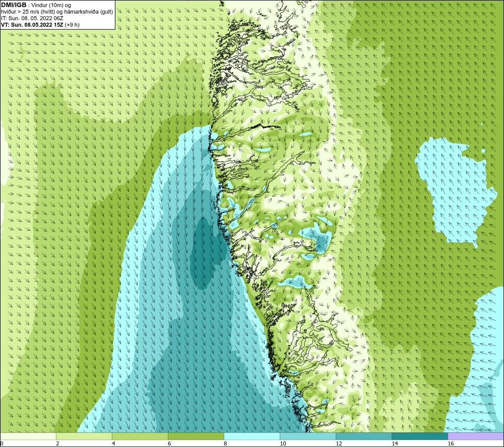504x447 pixels.
Task: Click the 0–2 m/s pale yellow legend swatch
Action: coord(28,436)
